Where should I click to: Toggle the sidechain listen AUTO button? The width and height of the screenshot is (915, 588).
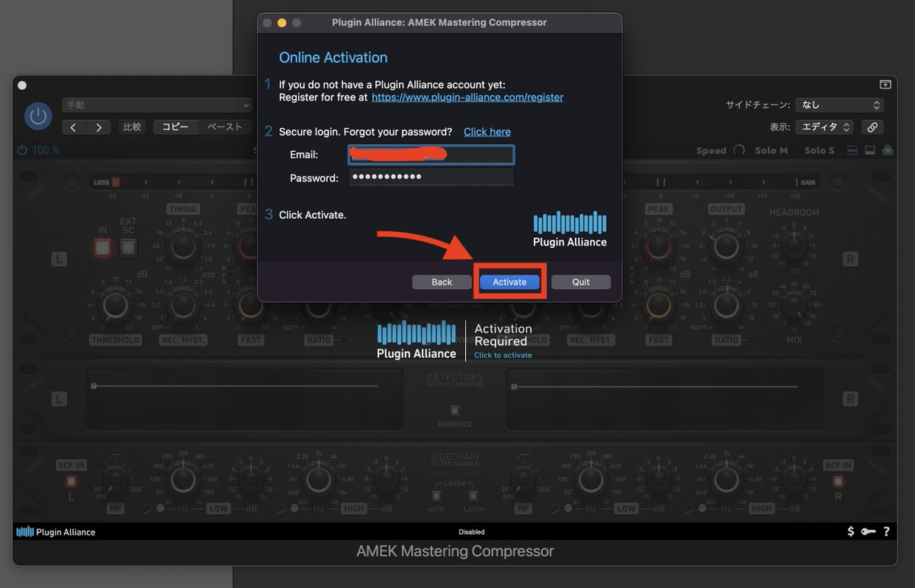437,496
